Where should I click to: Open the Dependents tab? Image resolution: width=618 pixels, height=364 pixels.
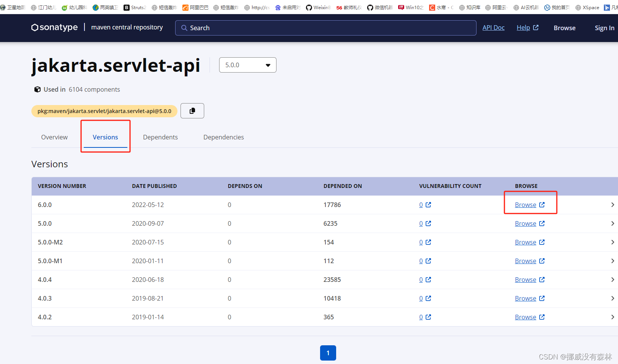[160, 137]
